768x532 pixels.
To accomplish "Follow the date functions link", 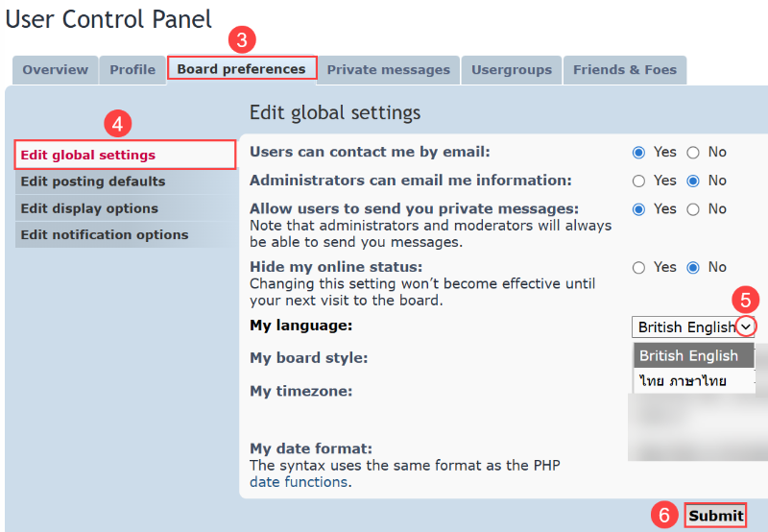I will pos(299,482).
